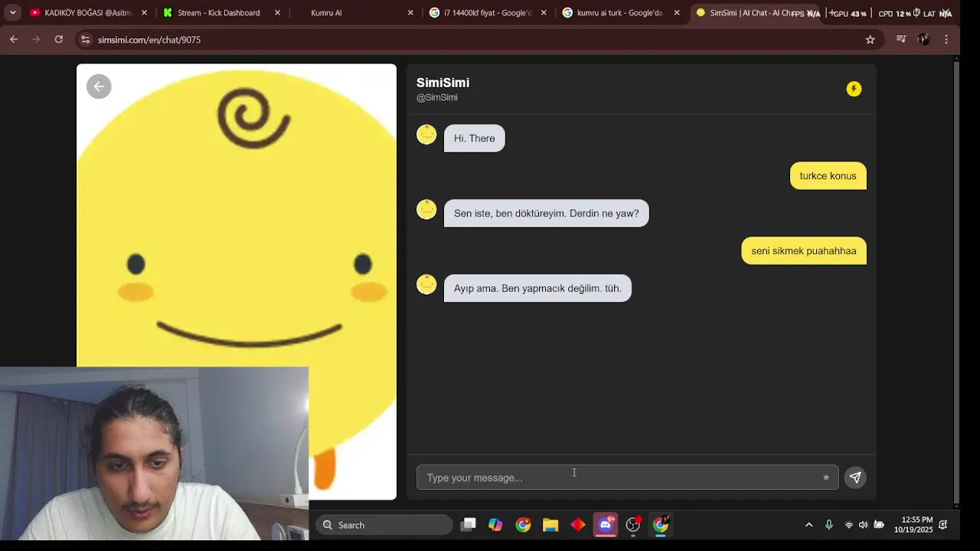
Task: Click the yellow lightning bolt icon
Action: (854, 90)
